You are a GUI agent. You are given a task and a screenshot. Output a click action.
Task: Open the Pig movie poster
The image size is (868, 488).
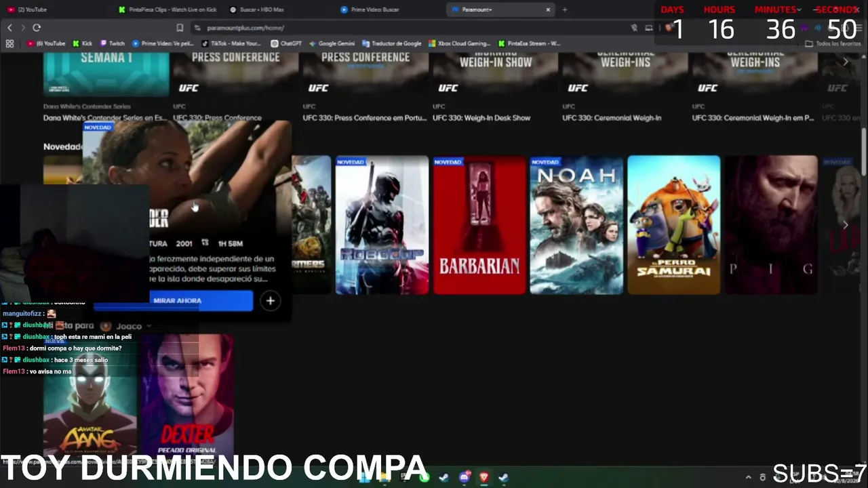click(771, 225)
